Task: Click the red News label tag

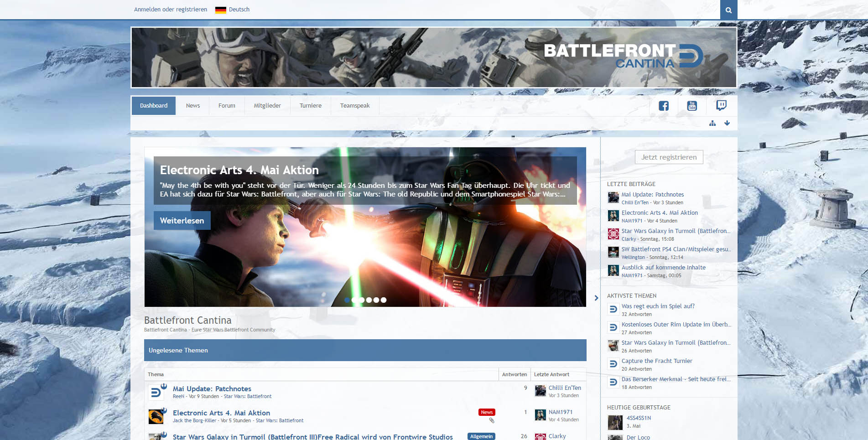Action: (487, 412)
